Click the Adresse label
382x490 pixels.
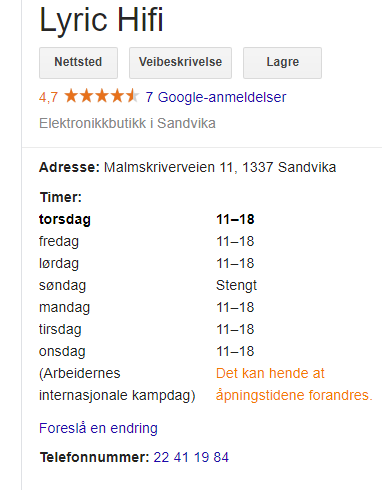coord(69,167)
